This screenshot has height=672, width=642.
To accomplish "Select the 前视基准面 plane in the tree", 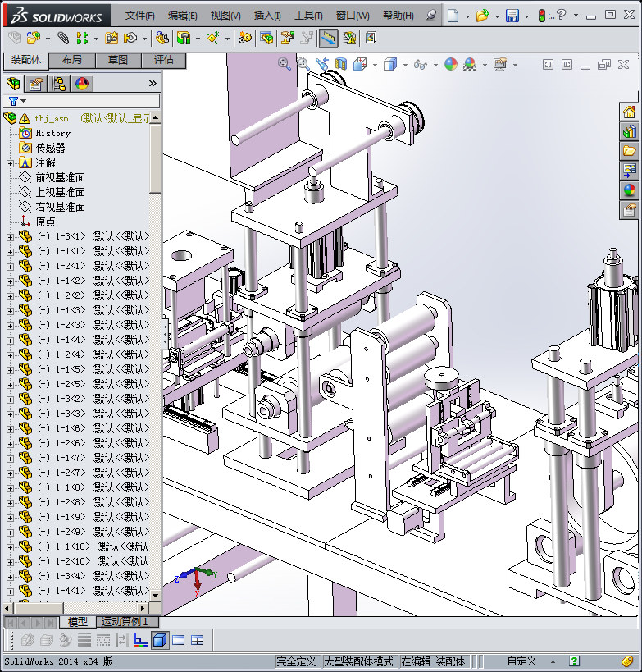I will click(60, 178).
